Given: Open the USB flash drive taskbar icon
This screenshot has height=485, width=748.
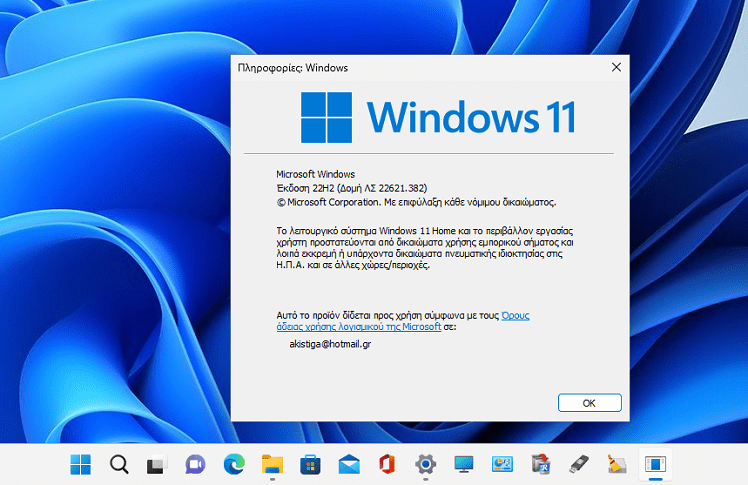Looking at the screenshot, I should pos(579,464).
